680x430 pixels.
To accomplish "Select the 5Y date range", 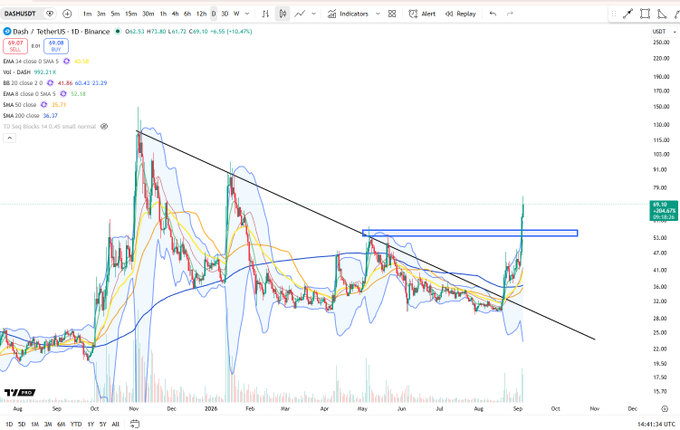I will click(x=103, y=424).
